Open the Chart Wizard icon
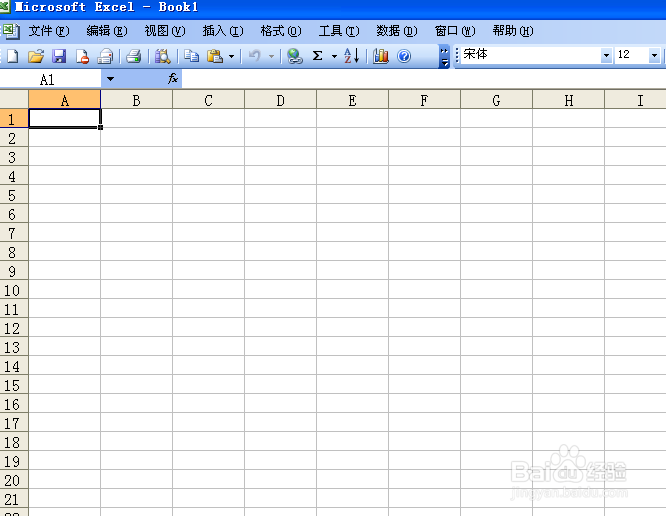 point(381,56)
